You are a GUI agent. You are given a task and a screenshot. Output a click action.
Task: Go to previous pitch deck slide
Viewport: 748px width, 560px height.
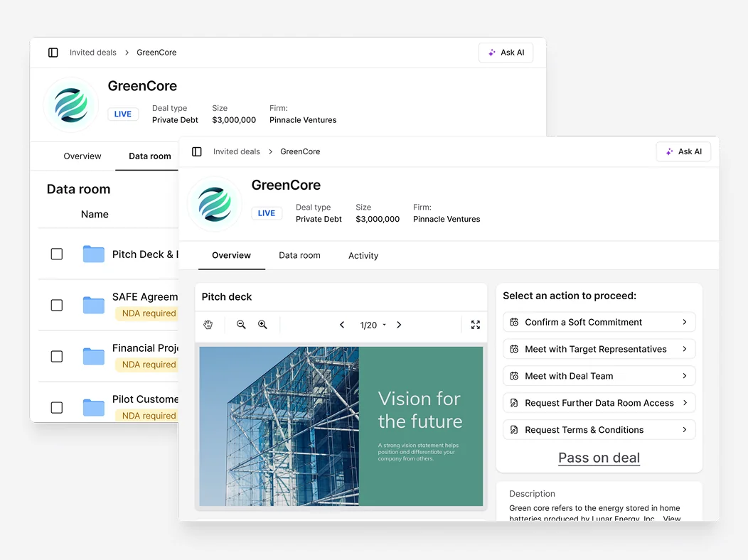[x=342, y=325]
